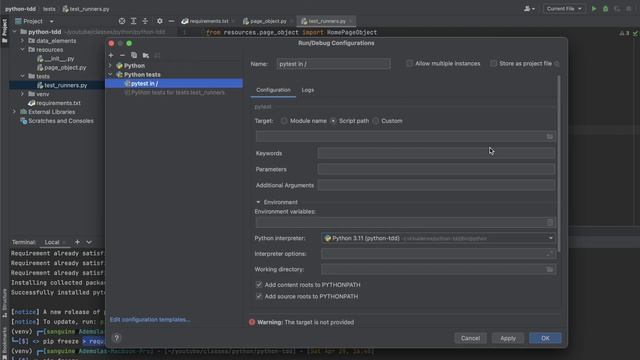Click Apply button in dialog
This screenshot has width=640, height=360.
point(508,338)
